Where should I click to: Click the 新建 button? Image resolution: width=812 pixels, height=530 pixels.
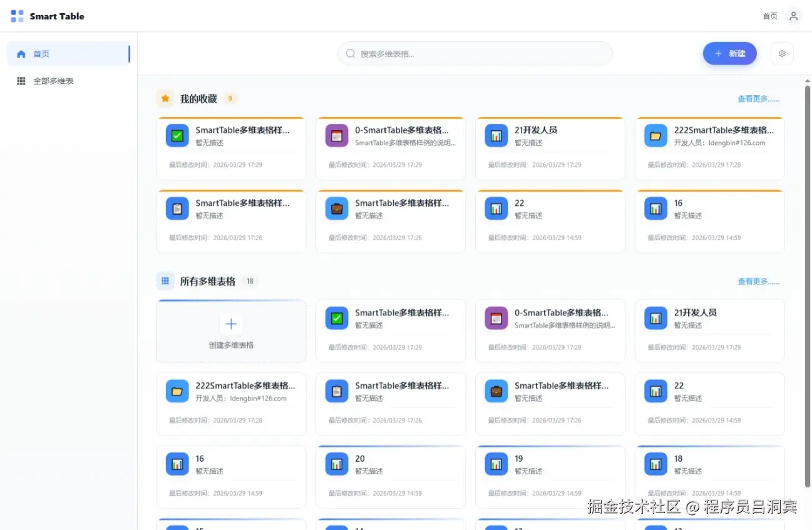pyautogui.click(x=729, y=54)
